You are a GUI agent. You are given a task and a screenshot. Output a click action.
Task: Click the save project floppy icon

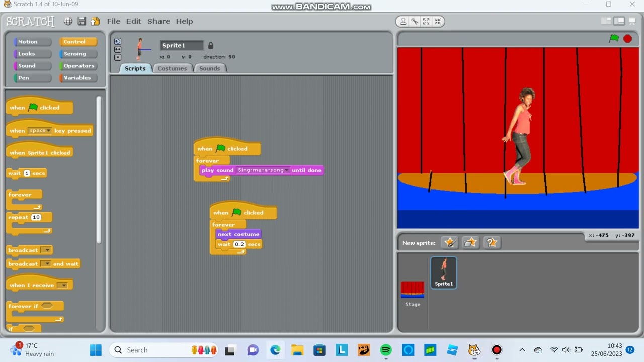click(x=82, y=21)
